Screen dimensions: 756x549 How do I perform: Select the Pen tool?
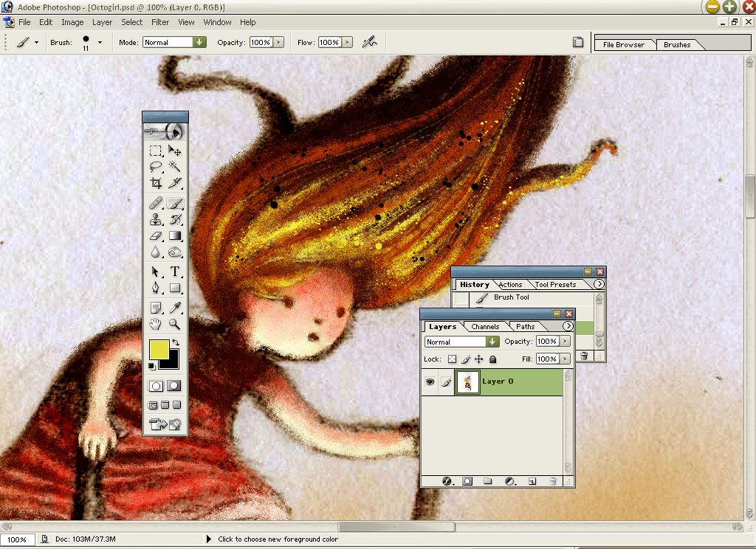click(155, 288)
